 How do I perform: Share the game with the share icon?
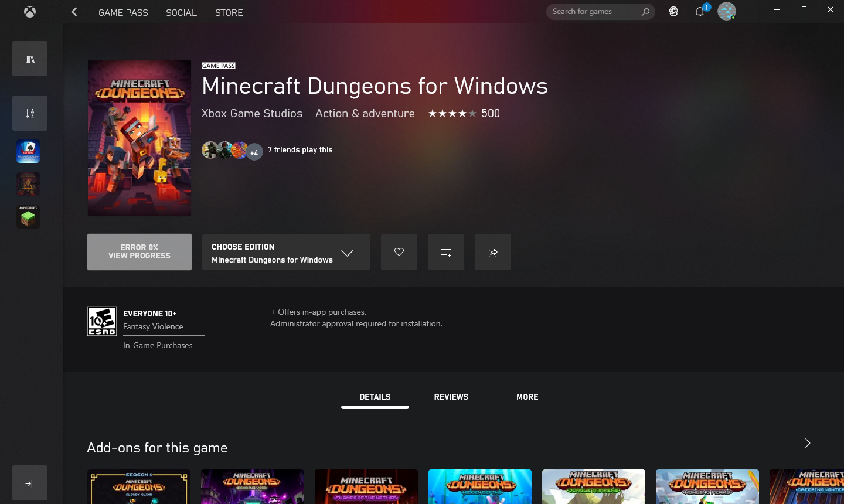(x=493, y=252)
